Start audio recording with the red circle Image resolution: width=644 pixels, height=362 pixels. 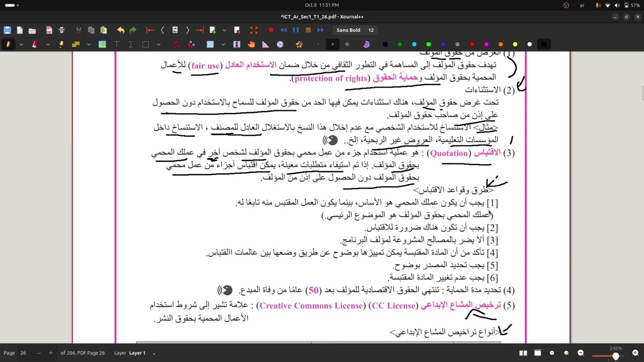271,30
